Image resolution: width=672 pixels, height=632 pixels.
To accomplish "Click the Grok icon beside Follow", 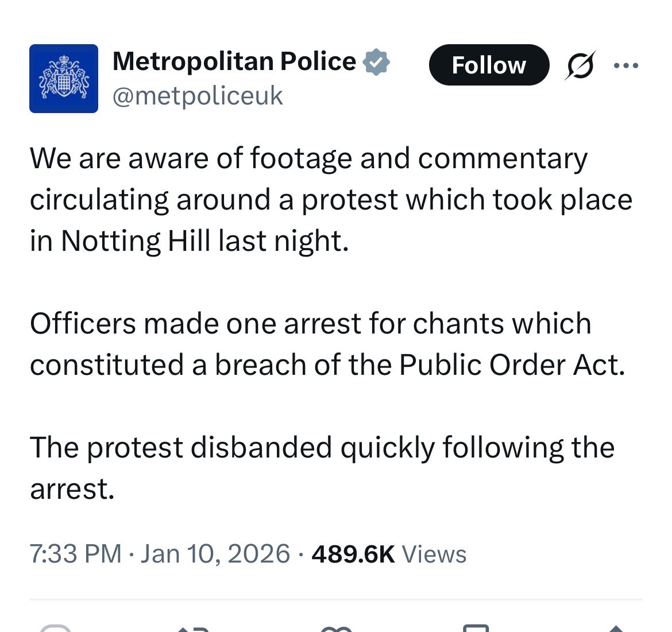I will (580, 65).
